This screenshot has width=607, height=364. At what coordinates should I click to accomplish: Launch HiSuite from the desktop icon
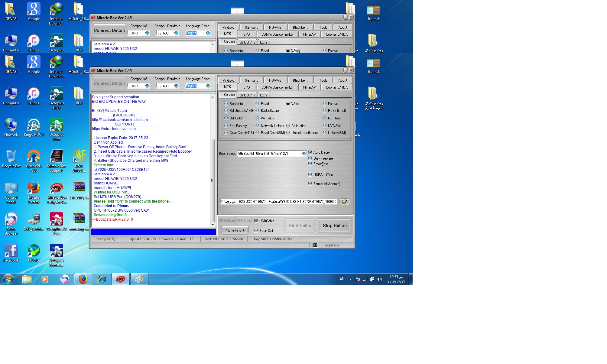pos(34,253)
